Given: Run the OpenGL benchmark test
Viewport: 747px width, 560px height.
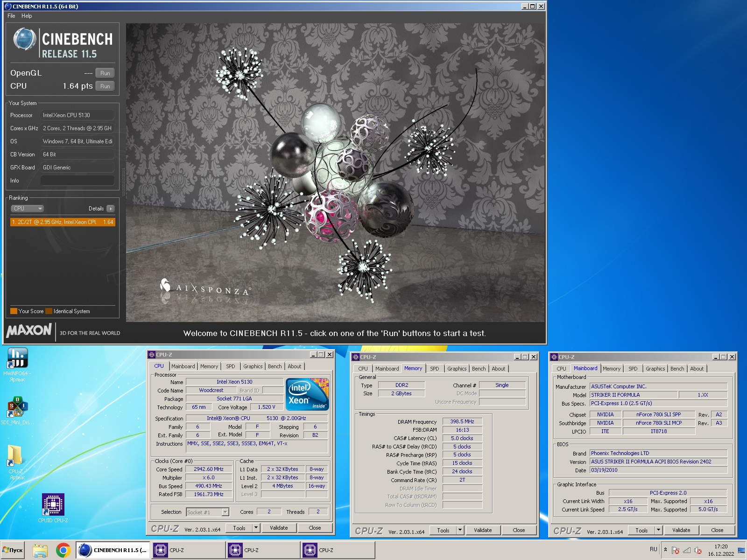Looking at the screenshot, I should pos(105,73).
